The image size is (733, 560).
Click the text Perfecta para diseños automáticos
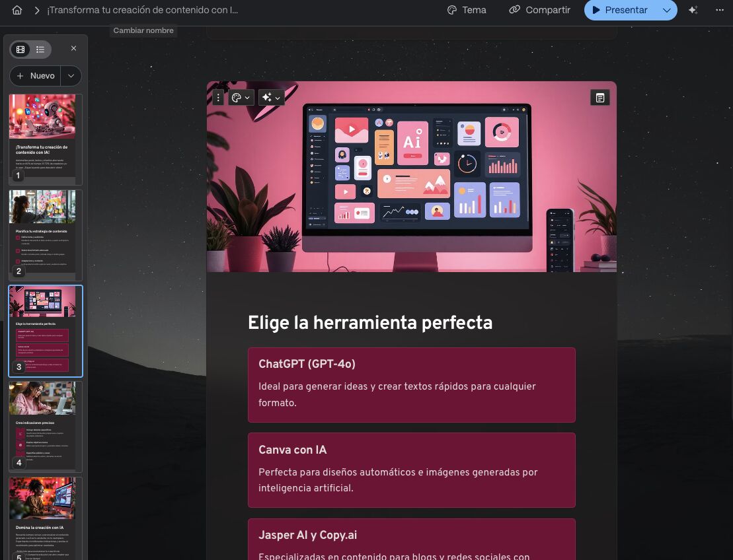[x=398, y=479]
